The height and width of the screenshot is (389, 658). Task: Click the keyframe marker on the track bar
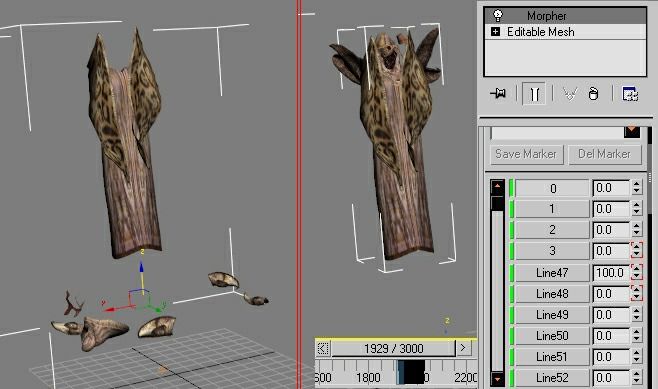point(411,373)
